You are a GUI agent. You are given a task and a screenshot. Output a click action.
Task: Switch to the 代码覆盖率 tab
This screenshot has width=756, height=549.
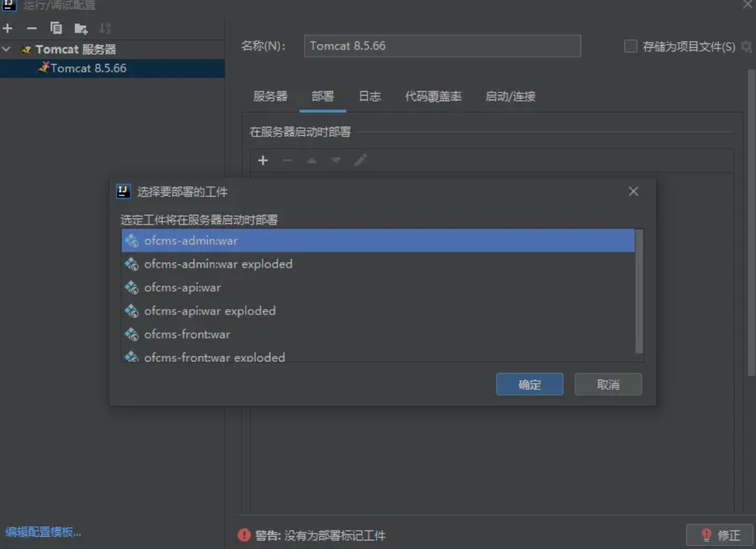(433, 96)
